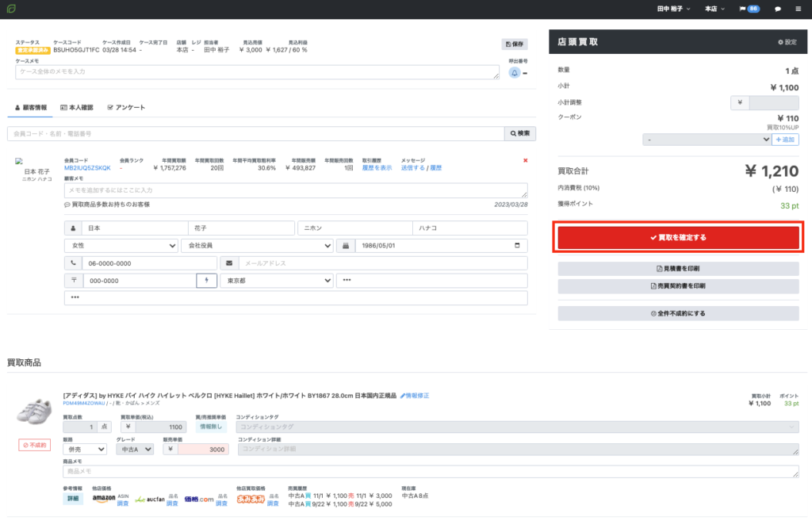Viewport: 812px width, 521px height.
Task: Click the green leaf logo in header
Action: tap(11, 9)
